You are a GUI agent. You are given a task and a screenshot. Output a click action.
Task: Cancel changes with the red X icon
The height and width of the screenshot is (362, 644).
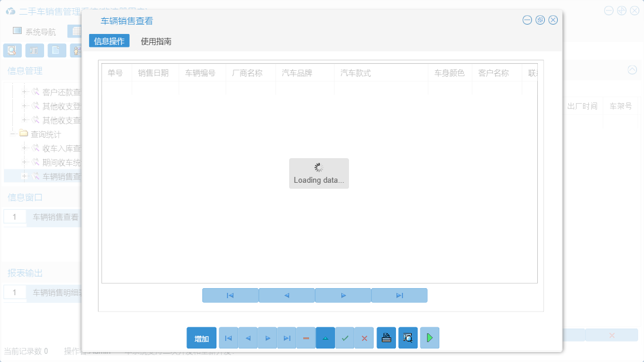pyautogui.click(x=364, y=337)
